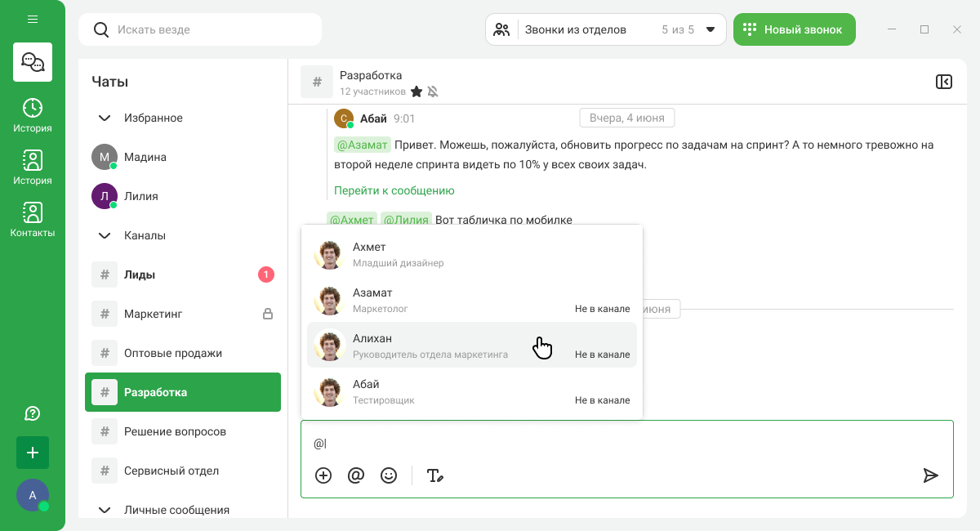Toggle the right side panel

(x=943, y=82)
